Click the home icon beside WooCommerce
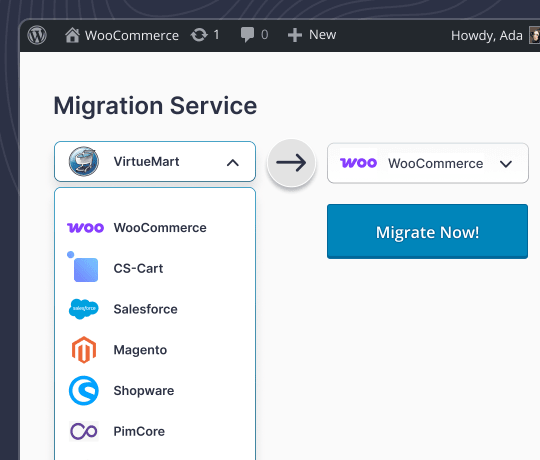The width and height of the screenshot is (540, 460). click(x=72, y=35)
